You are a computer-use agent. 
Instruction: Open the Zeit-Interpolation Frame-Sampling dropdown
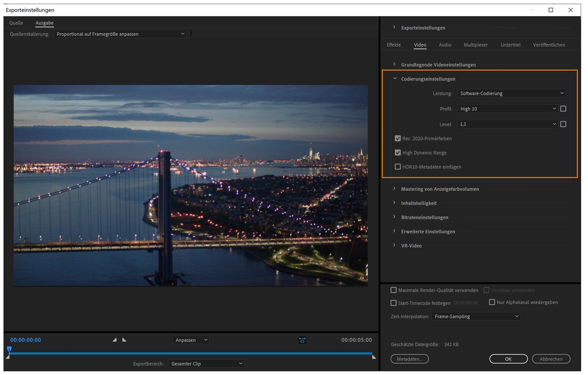tap(476, 316)
